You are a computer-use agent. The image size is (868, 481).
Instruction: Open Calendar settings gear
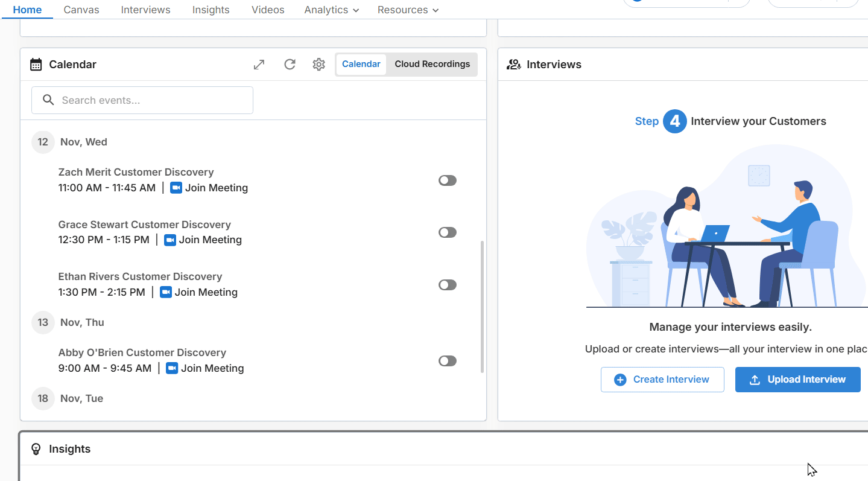(x=319, y=65)
